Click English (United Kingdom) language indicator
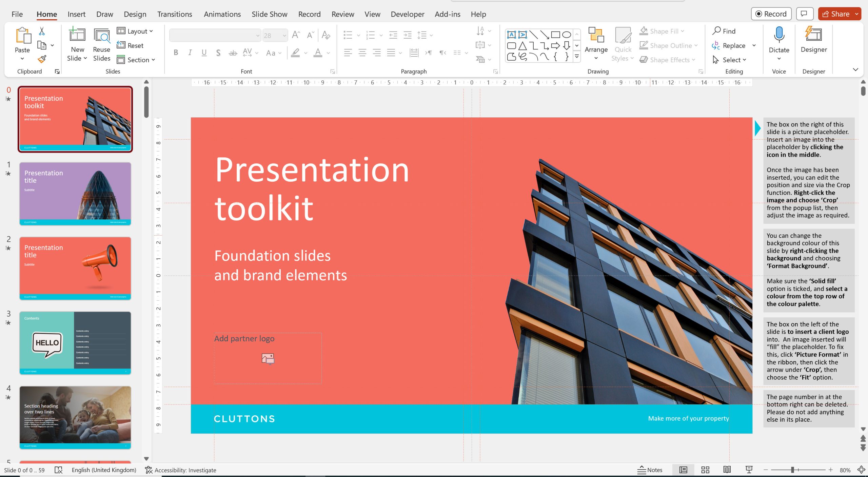868x477 pixels. point(104,470)
